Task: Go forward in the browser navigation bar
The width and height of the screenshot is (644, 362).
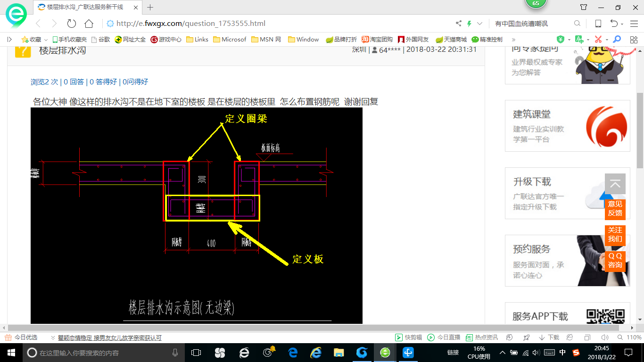Action: pos(54,24)
